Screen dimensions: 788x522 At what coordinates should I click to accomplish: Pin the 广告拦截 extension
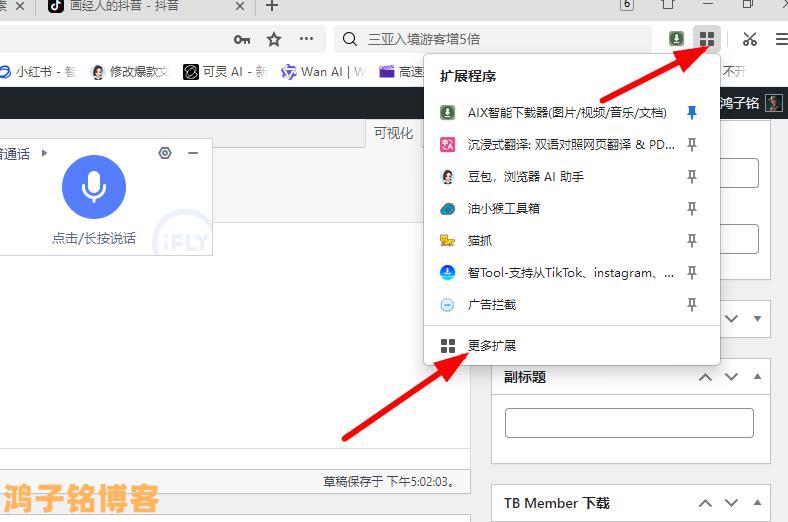point(691,305)
